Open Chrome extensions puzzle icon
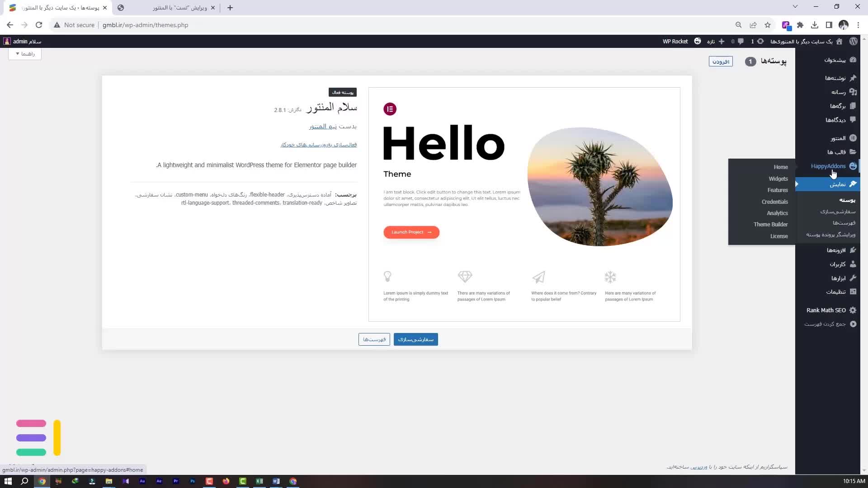Image resolution: width=868 pixels, height=488 pixels. pyautogui.click(x=800, y=25)
